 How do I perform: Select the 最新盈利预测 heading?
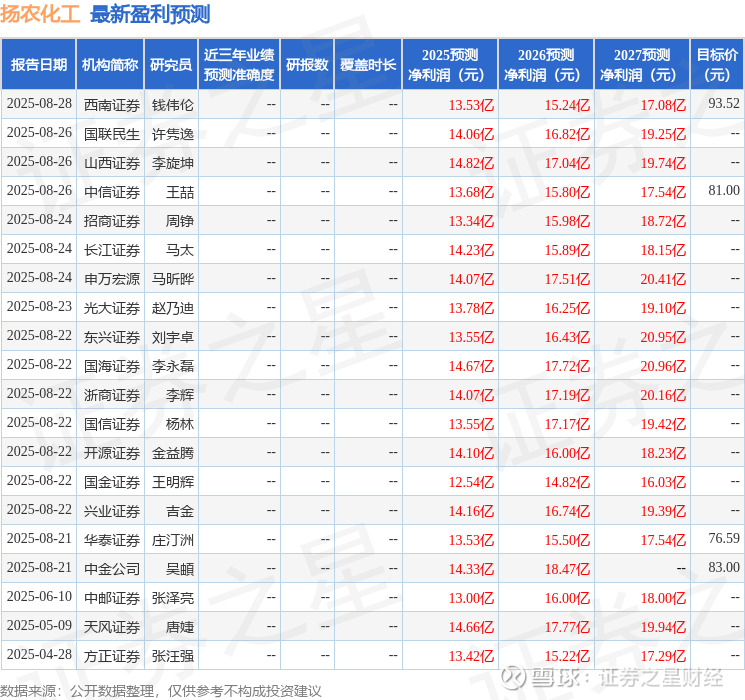pos(150,14)
